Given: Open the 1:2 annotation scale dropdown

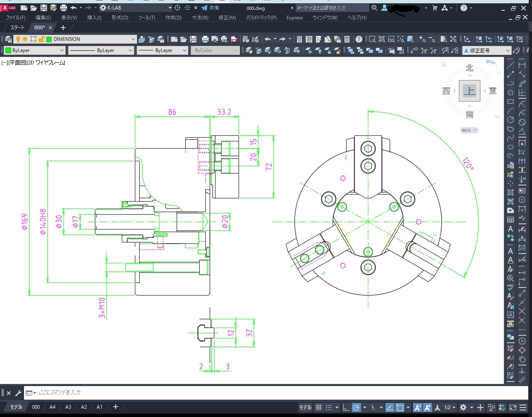Looking at the screenshot, I should tap(450, 408).
